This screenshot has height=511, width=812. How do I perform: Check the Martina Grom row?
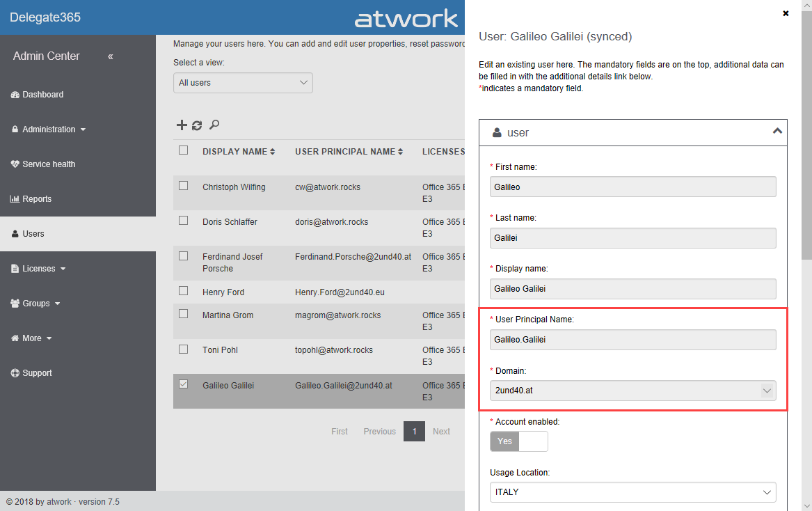[x=183, y=313]
